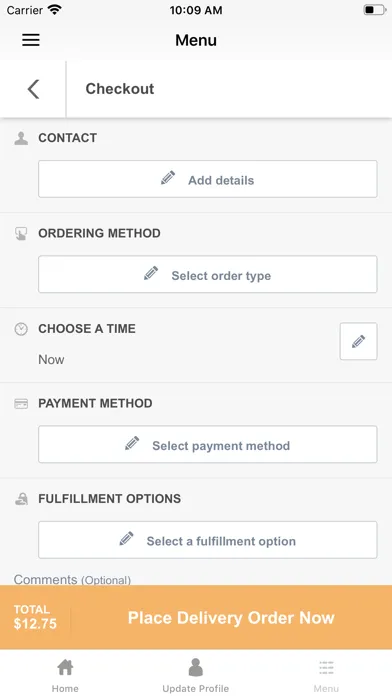The height and width of the screenshot is (696, 392).
Task: Open Update Profile person icon
Action: coord(195,667)
